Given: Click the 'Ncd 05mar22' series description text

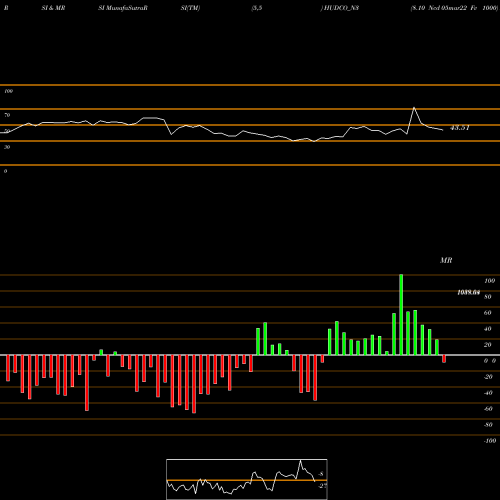Looking at the screenshot, I should pyautogui.click(x=447, y=8).
